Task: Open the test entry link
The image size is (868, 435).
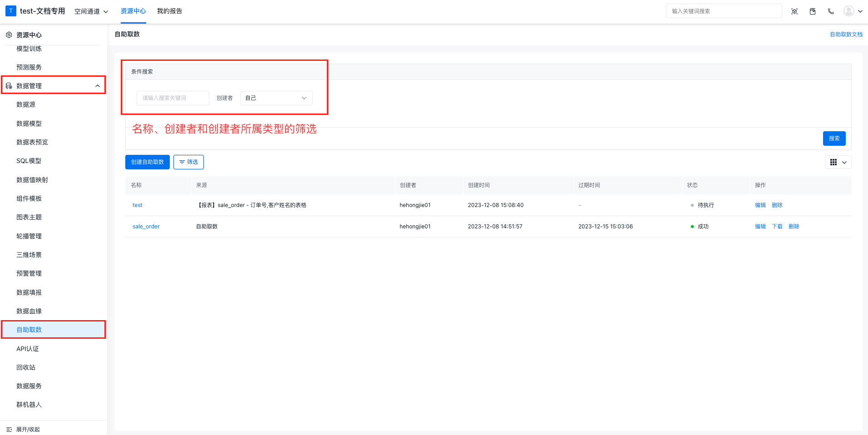Action: [138, 205]
